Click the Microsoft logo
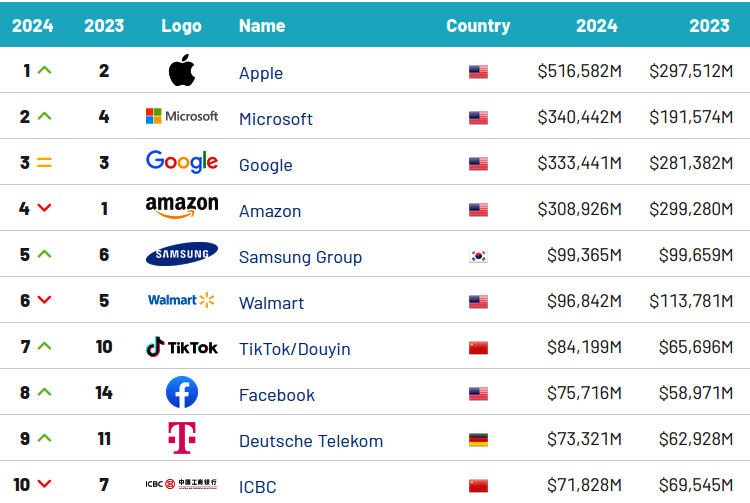The height and width of the screenshot is (503, 750). [x=181, y=117]
